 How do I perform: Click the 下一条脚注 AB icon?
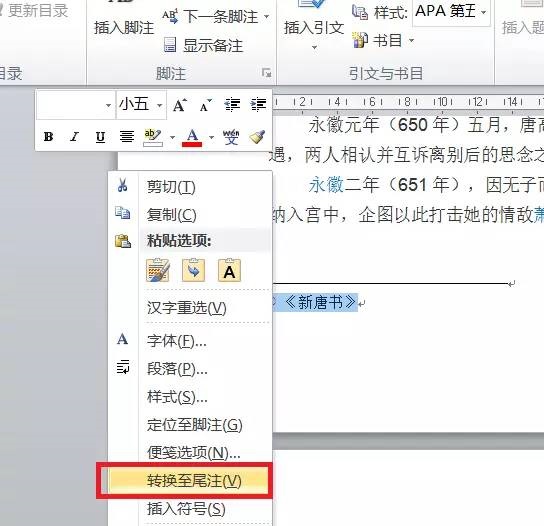click(170, 16)
